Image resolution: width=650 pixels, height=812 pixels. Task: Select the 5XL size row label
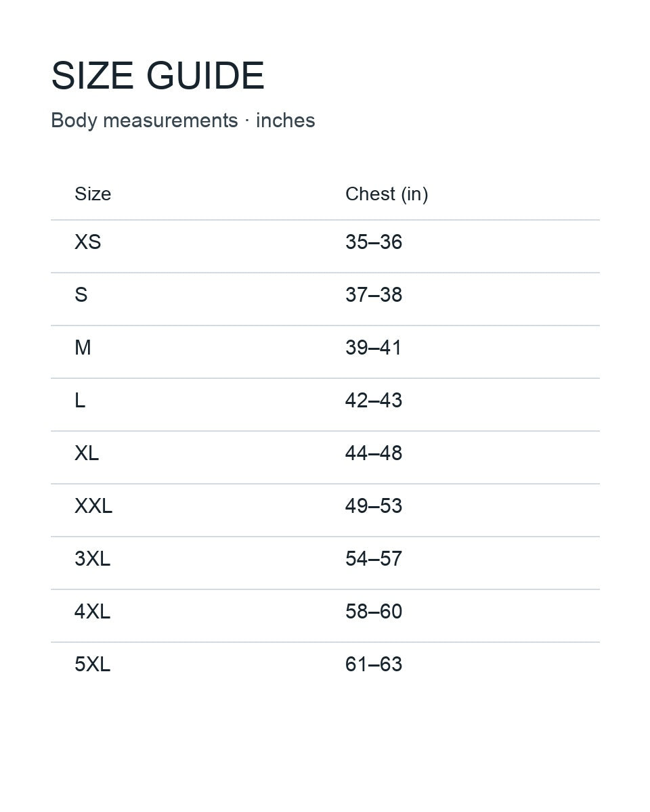[92, 664]
